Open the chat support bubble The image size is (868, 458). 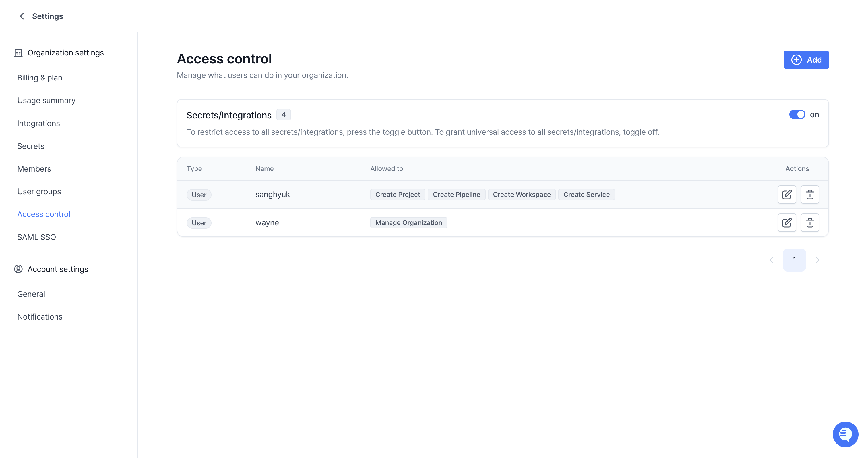point(845,434)
